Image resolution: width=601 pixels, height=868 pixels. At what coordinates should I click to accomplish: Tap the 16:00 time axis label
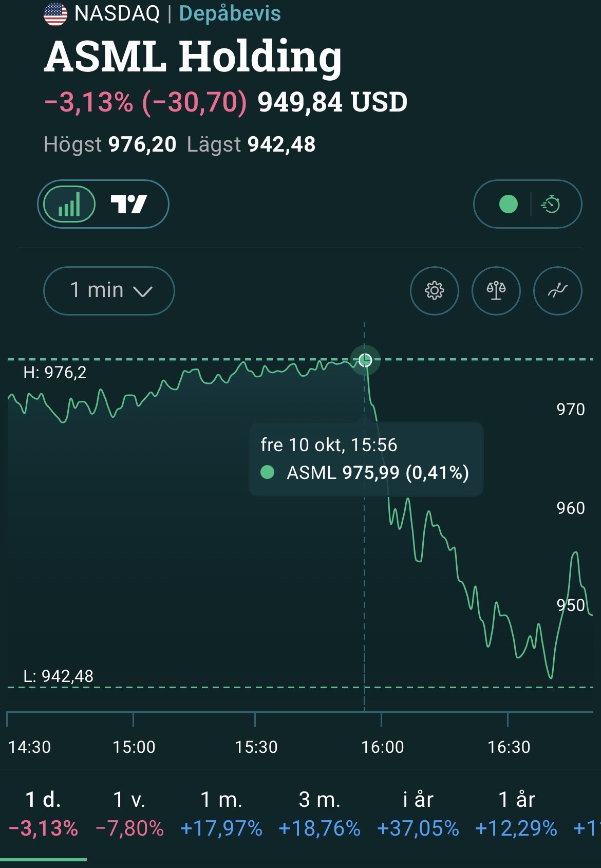point(382,747)
